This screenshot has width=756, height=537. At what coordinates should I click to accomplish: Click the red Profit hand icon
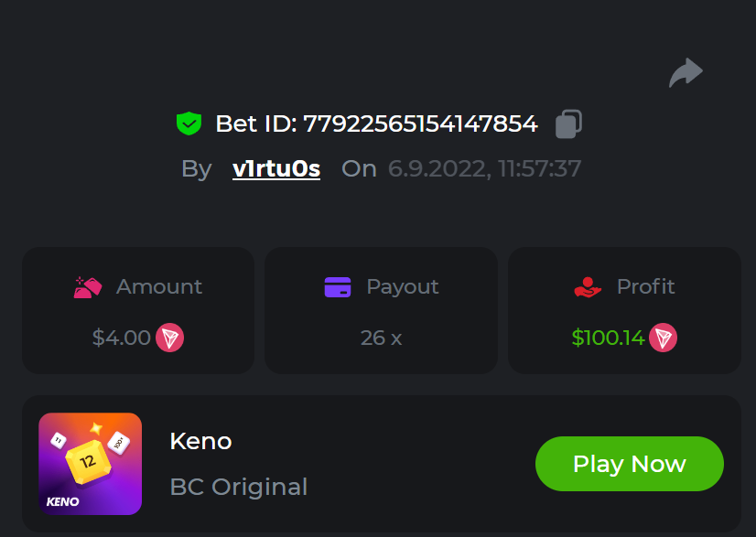pos(588,287)
